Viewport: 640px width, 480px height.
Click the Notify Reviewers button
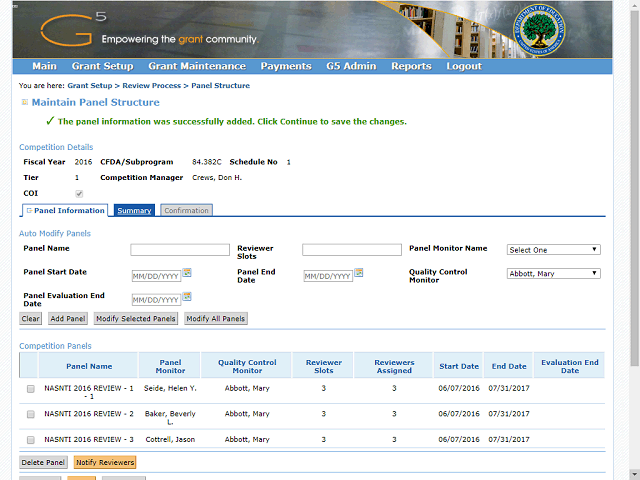tap(104, 463)
